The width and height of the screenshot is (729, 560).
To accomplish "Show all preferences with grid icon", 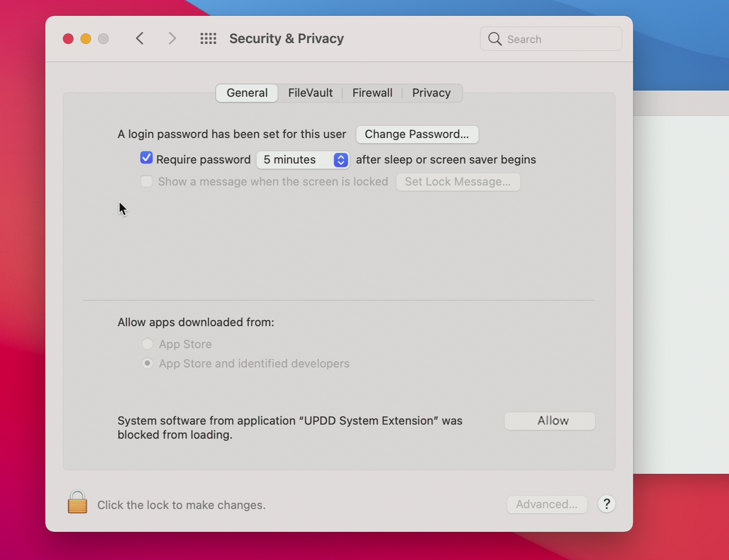I will click(x=208, y=39).
